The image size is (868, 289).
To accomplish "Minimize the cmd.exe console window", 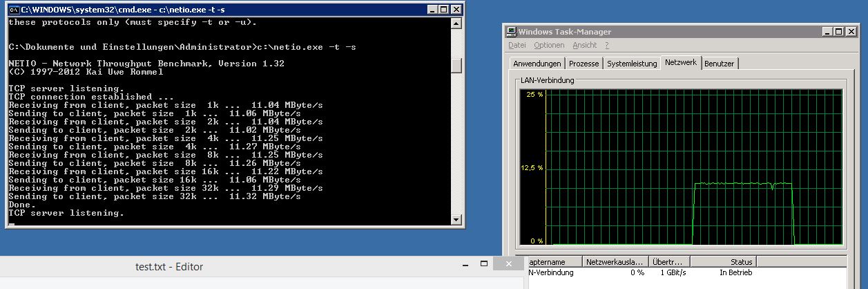I will tap(432, 10).
